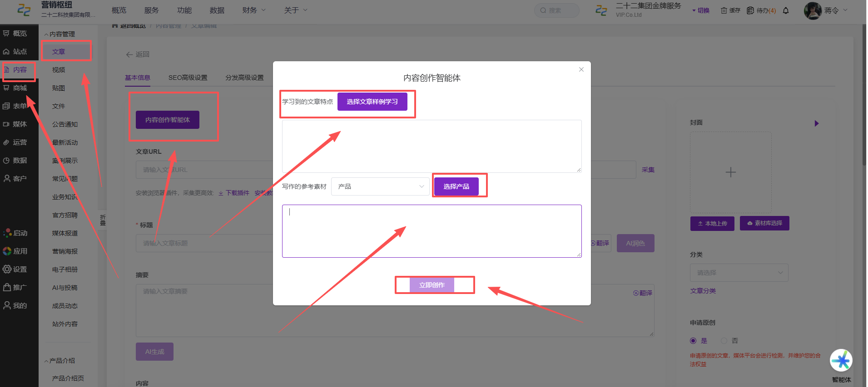Click 选择文章样例学习 button
Image resolution: width=868 pixels, height=387 pixels.
(x=372, y=102)
